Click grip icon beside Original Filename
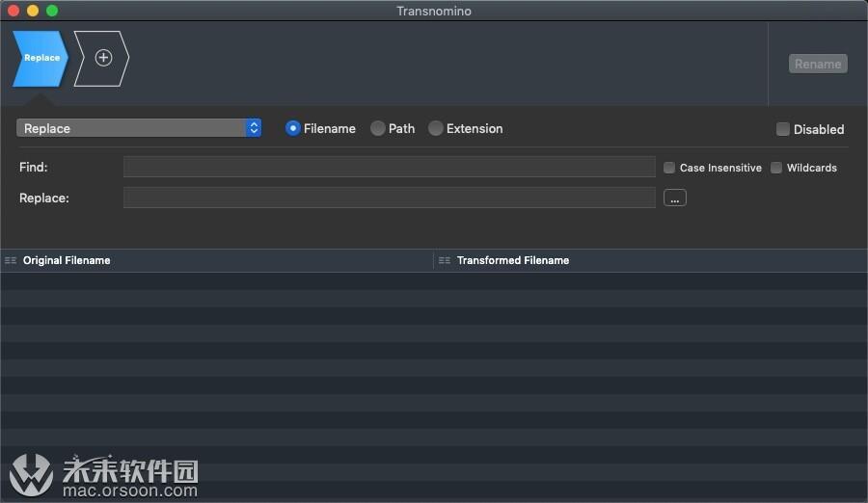Viewport: 868px width, 503px height. coord(11,260)
